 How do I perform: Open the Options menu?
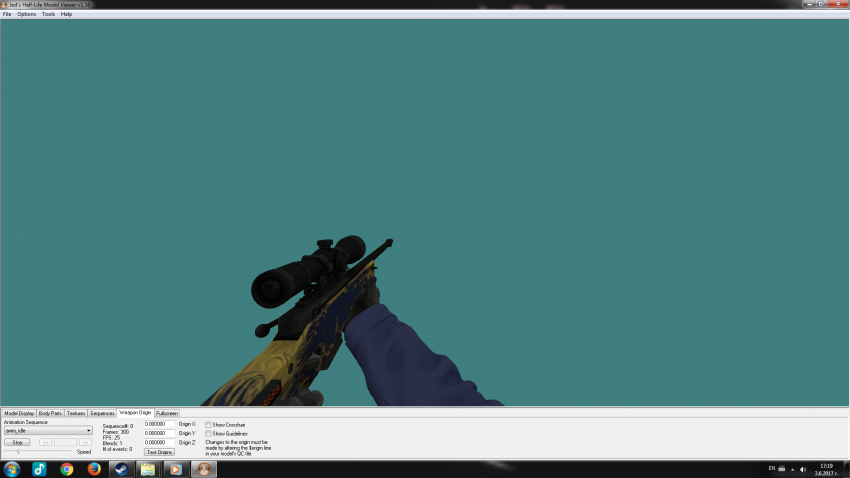[26, 14]
